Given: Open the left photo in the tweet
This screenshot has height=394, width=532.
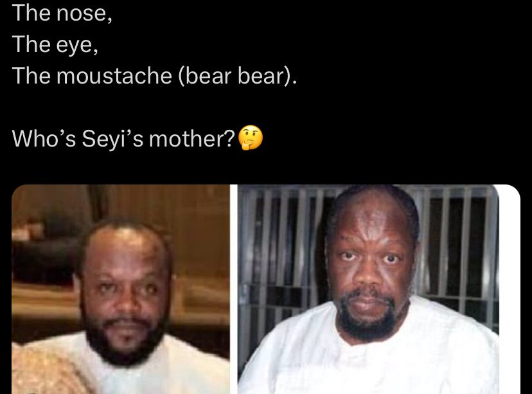Looking at the screenshot, I should [x=120, y=289].
